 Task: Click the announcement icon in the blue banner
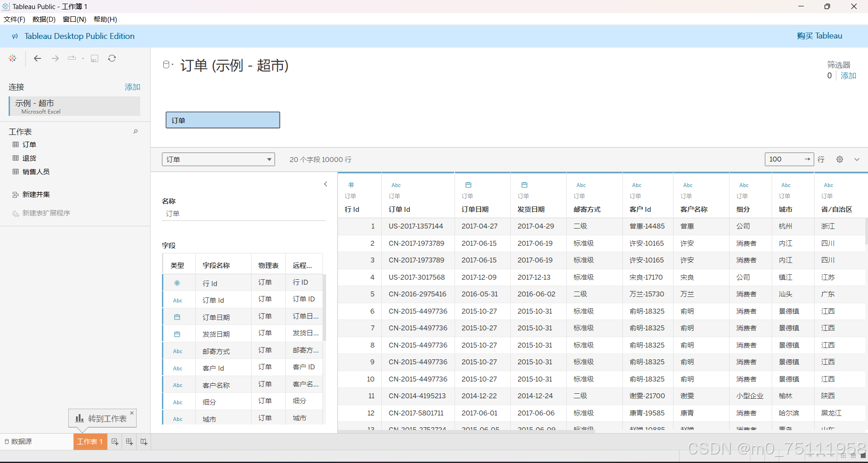click(15, 36)
